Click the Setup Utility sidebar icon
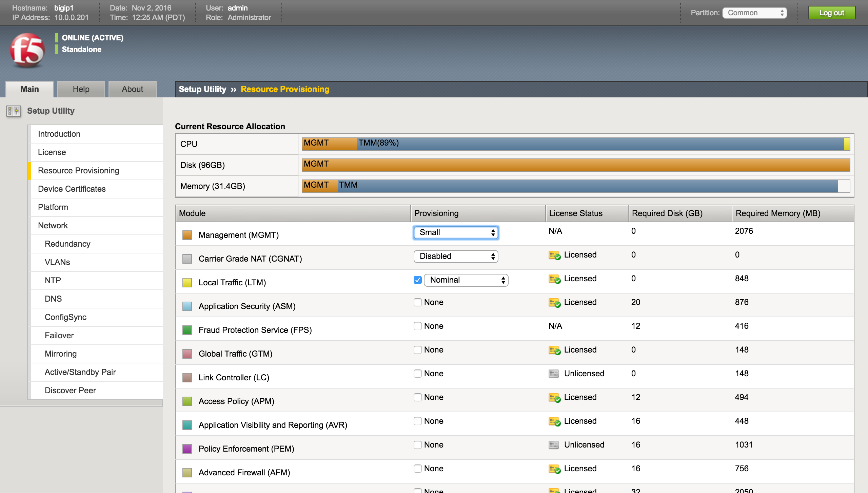The image size is (868, 493). [x=14, y=111]
